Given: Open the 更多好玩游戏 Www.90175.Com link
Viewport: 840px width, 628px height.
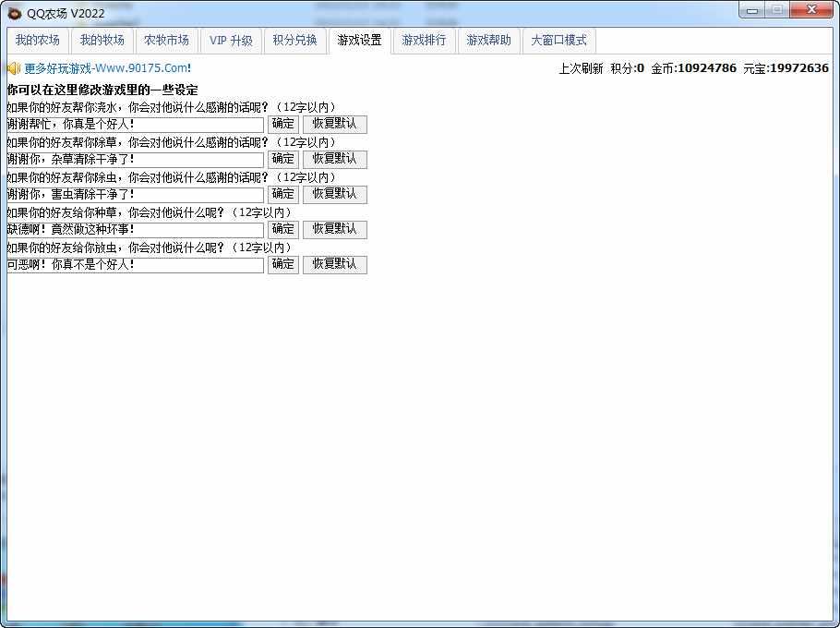Looking at the screenshot, I should (x=107, y=68).
